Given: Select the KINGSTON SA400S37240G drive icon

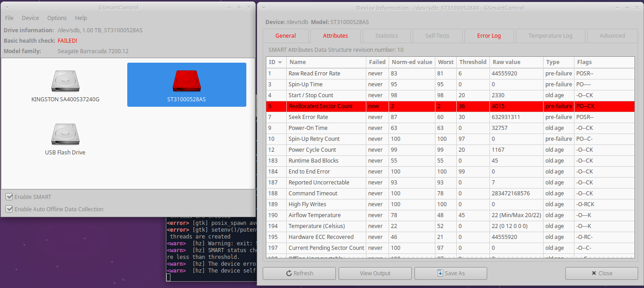Looking at the screenshot, I should [65, 81].
